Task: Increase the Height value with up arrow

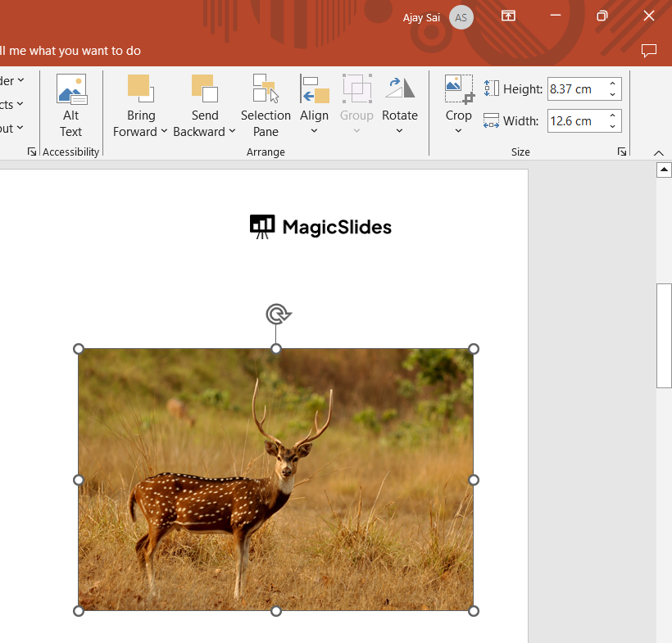Action: point(612,84)
